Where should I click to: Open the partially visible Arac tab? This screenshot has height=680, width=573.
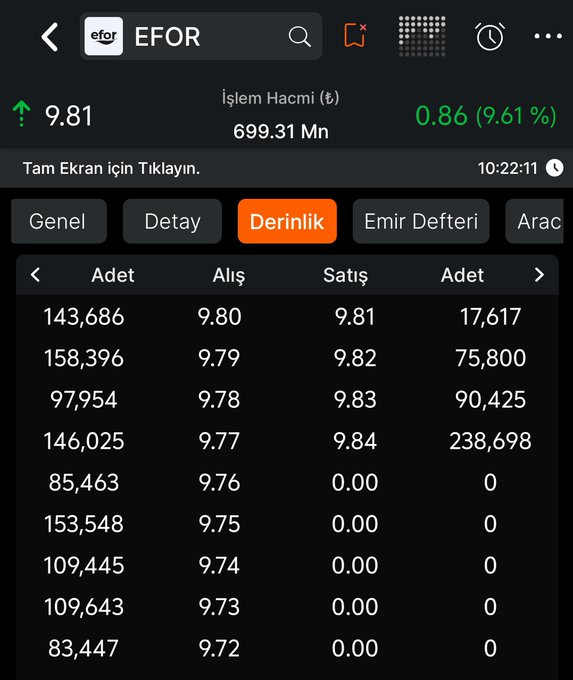tap(534, 221)
